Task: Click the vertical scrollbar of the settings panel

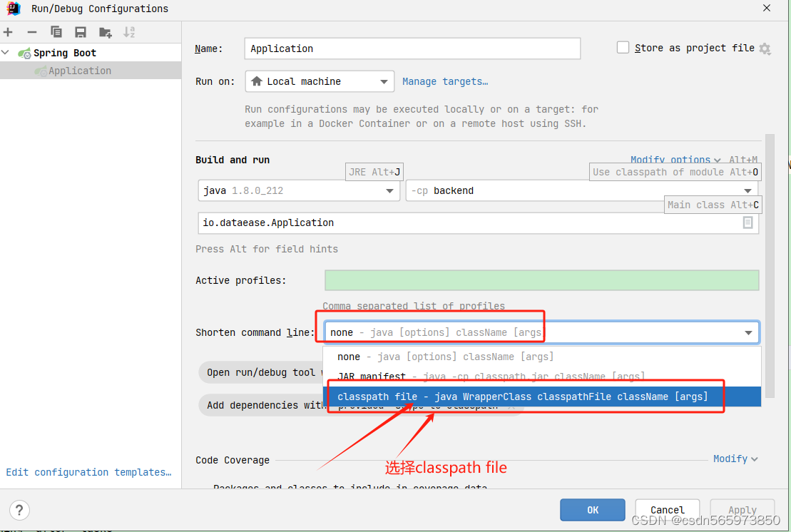Action: (x=770, y=266)
